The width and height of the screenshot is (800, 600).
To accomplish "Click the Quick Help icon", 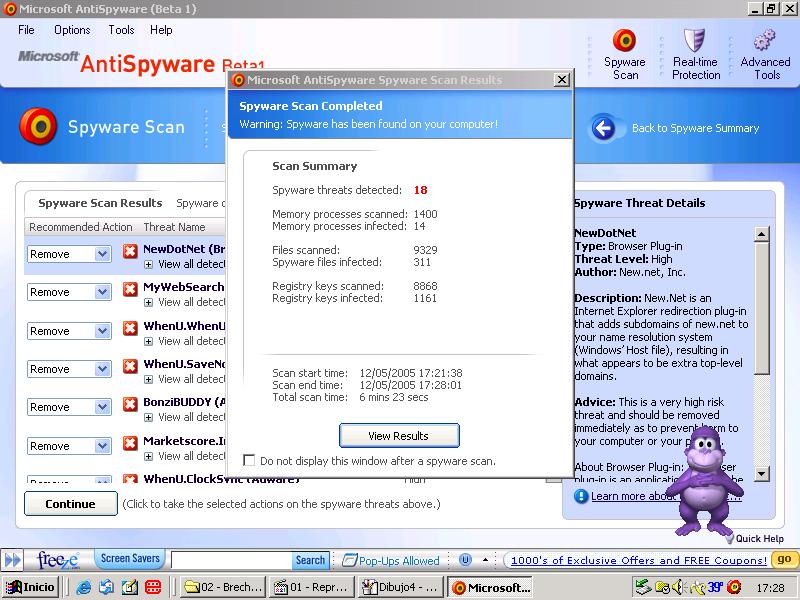I will tap(729, 538).
